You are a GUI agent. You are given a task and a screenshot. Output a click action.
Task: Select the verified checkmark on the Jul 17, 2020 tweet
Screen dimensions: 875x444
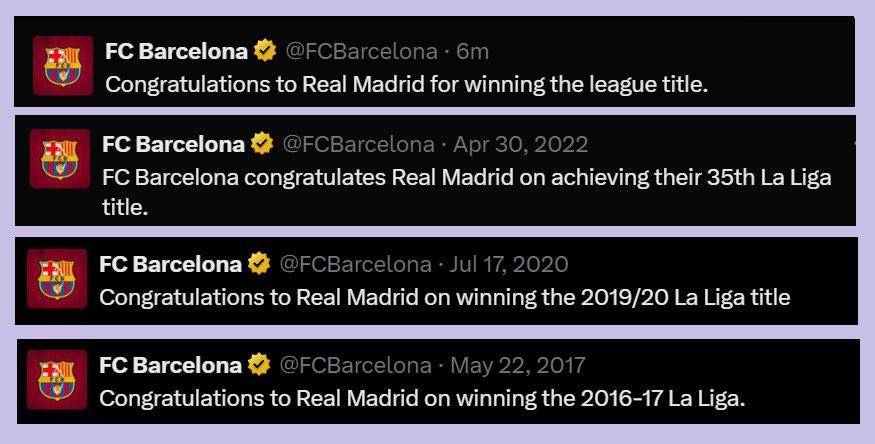(259, 264)
